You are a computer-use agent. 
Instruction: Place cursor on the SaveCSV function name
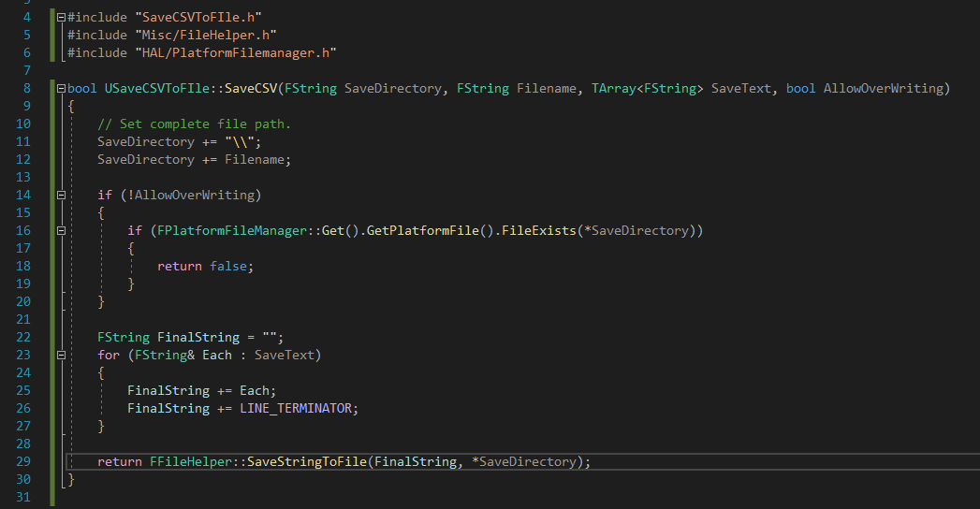250,89
